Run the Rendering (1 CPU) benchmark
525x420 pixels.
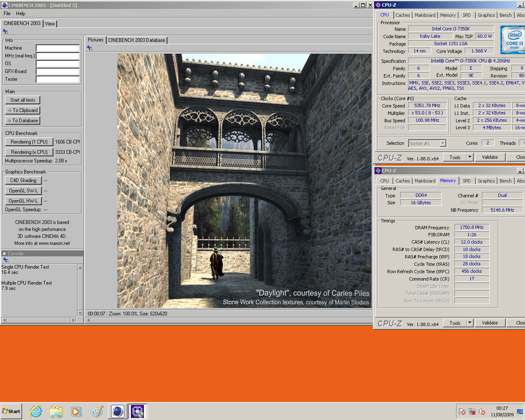tap(29, 142)
